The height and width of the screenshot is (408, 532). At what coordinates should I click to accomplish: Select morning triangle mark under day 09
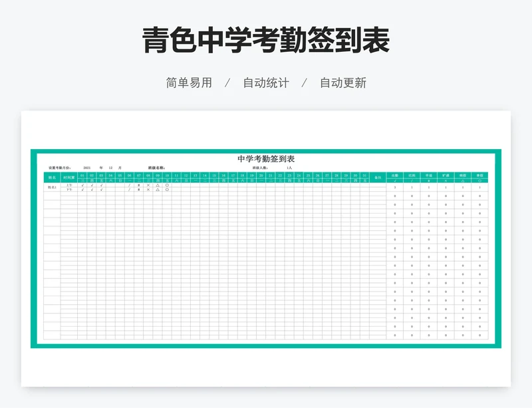(158, 185)
